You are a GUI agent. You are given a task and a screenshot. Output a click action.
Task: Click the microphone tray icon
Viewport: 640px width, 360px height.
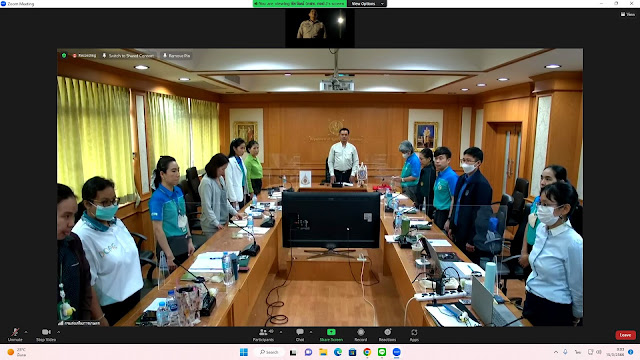click(x=565, y=352)
